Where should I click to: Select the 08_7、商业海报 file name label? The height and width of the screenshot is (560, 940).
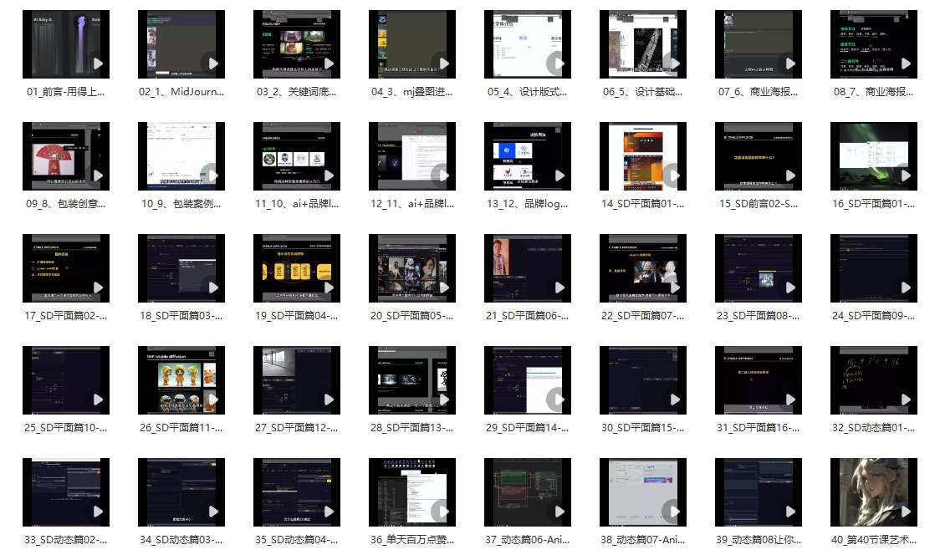pos(874,92)
